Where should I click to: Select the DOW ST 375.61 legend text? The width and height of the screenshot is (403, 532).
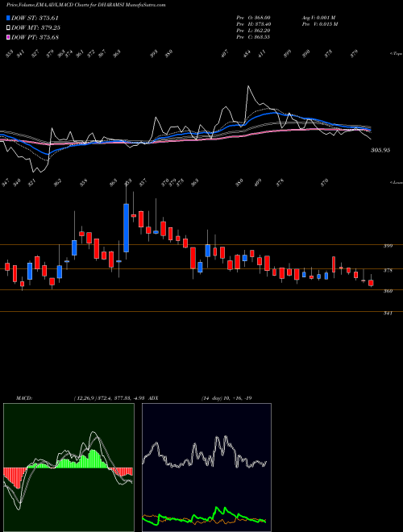click(x=35, y=19)
